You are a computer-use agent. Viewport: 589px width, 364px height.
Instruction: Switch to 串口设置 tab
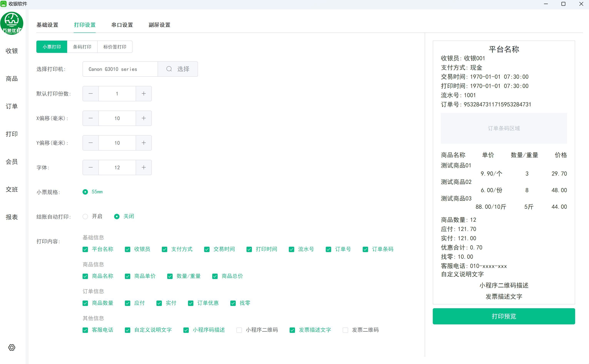pyautogui.click(x=122, y=25)
